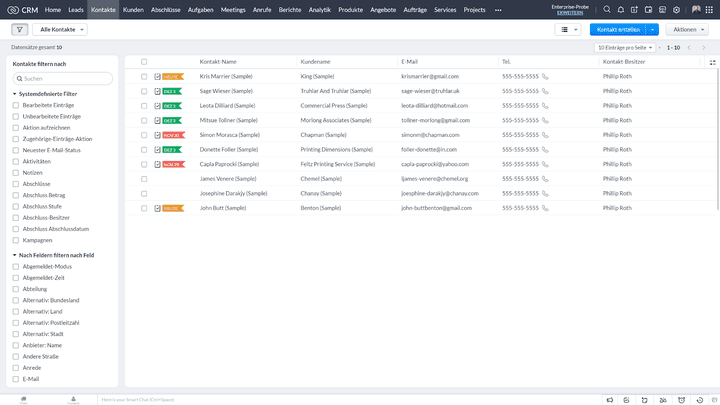Click the Kontakt erstellen button

click(x=617, y=30)
